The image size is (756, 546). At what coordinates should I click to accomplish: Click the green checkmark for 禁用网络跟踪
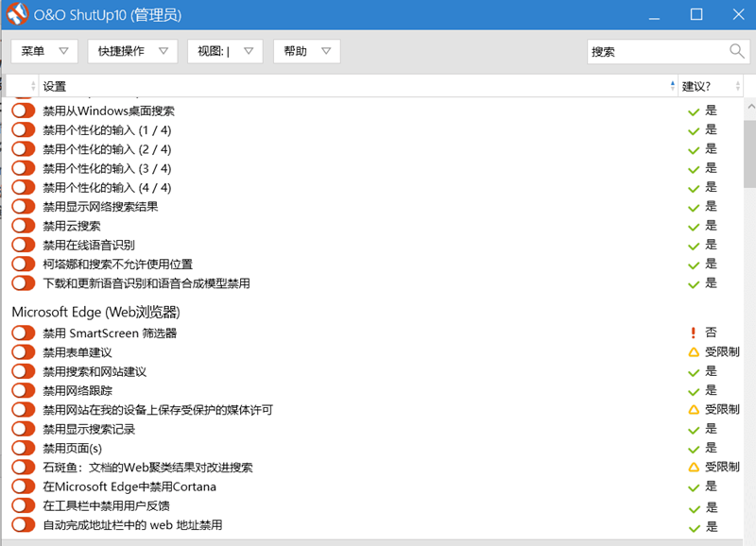coord(694,391)
